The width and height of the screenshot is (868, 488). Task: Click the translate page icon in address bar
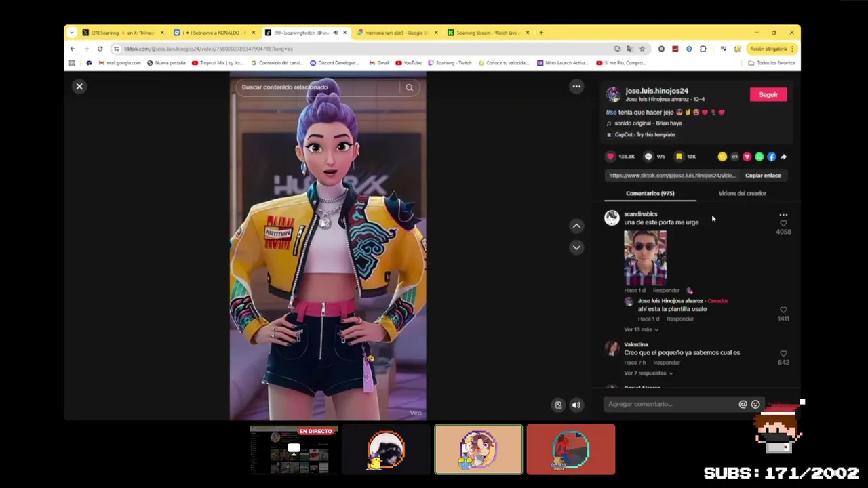pyautogui.click(x=630, y=49)
